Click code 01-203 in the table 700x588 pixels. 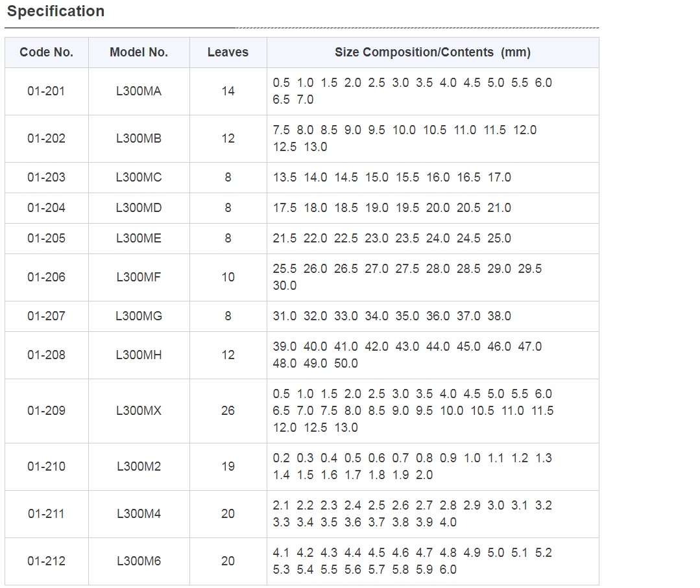pos(46,178)
